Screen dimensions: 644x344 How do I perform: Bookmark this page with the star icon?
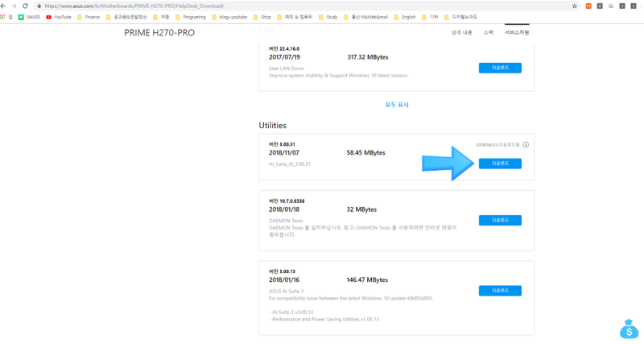pos(574,6)
